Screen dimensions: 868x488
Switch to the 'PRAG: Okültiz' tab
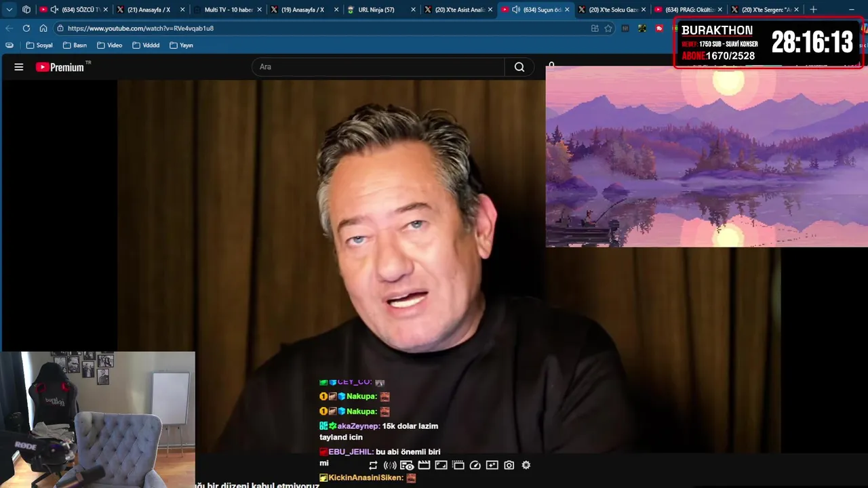(690, 9)
